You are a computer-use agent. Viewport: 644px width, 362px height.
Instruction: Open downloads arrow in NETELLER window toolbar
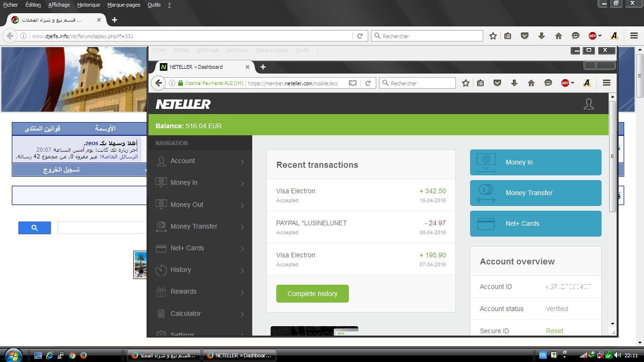[x=514, y=83]
